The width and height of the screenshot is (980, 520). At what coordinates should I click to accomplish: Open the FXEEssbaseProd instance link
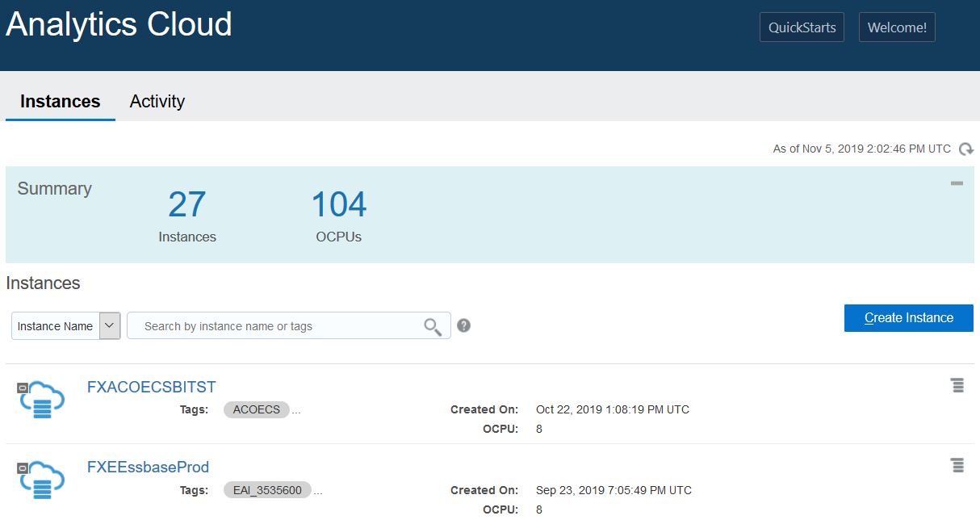148,467
